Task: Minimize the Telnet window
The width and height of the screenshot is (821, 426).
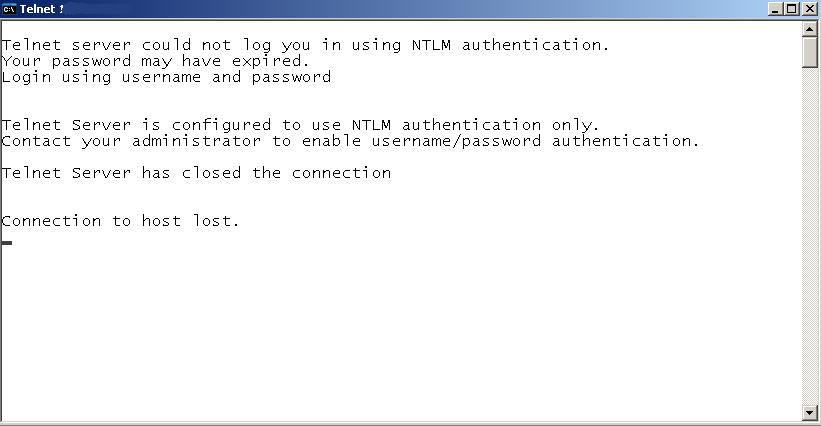Action: tap(775, 9)
